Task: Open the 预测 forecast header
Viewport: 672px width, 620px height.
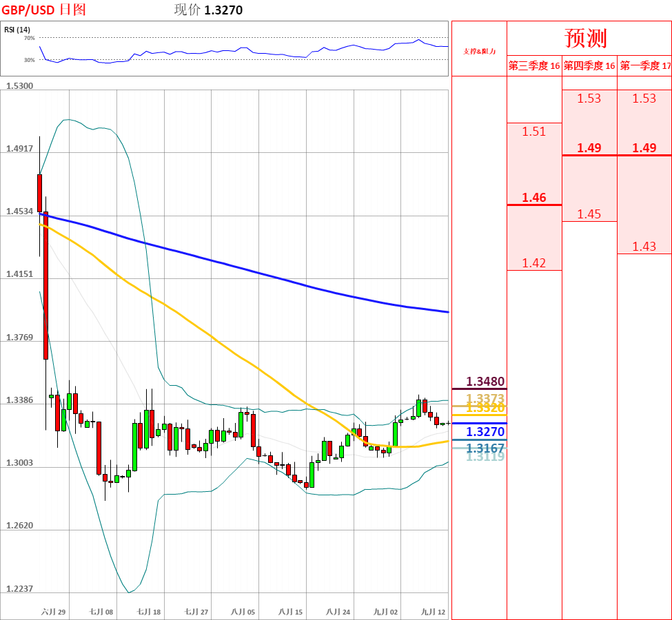Action: click(x=585, y=37)
